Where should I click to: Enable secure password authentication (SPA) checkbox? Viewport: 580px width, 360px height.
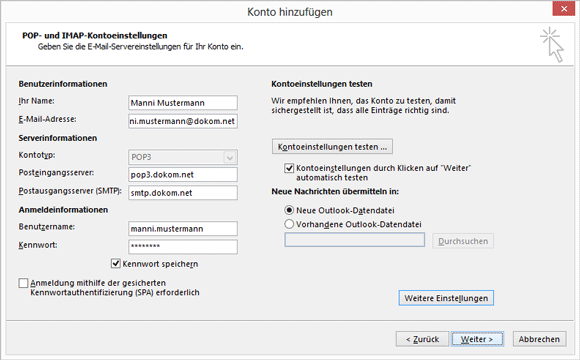tap(23, 283)
